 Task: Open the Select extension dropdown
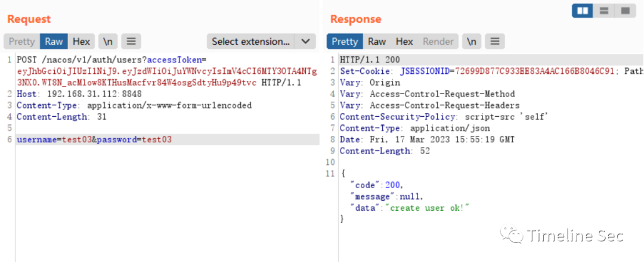[251, 42]
